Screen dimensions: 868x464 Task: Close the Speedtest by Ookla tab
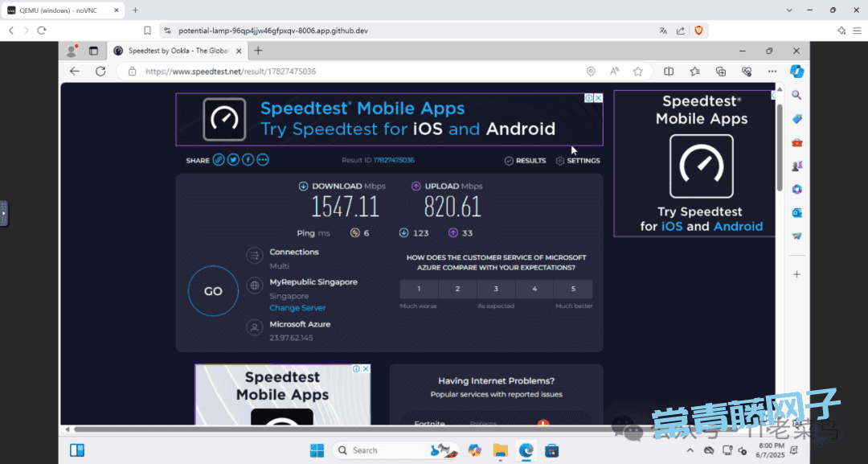239,51
